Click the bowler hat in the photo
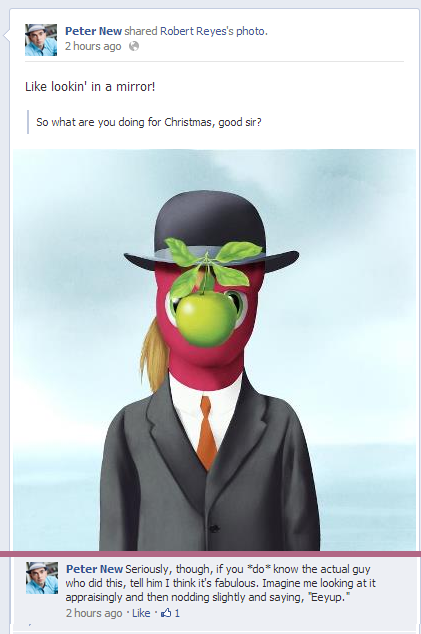421x634 pixels. point(211,232)
